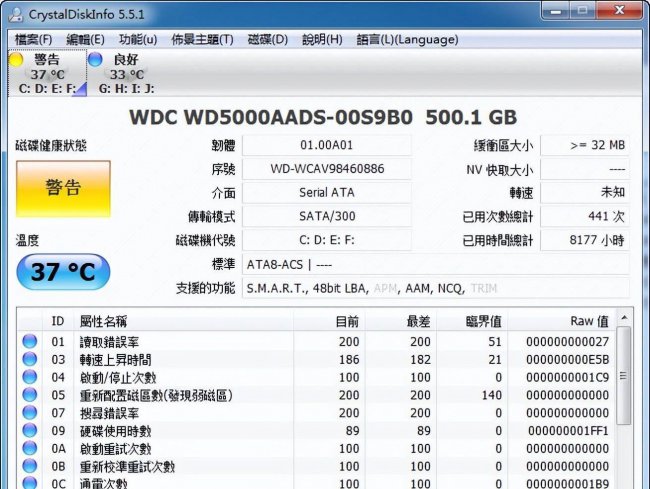Click the scrollbar up arrow in attribute list
650x489 pixels.
click(624, 318)
